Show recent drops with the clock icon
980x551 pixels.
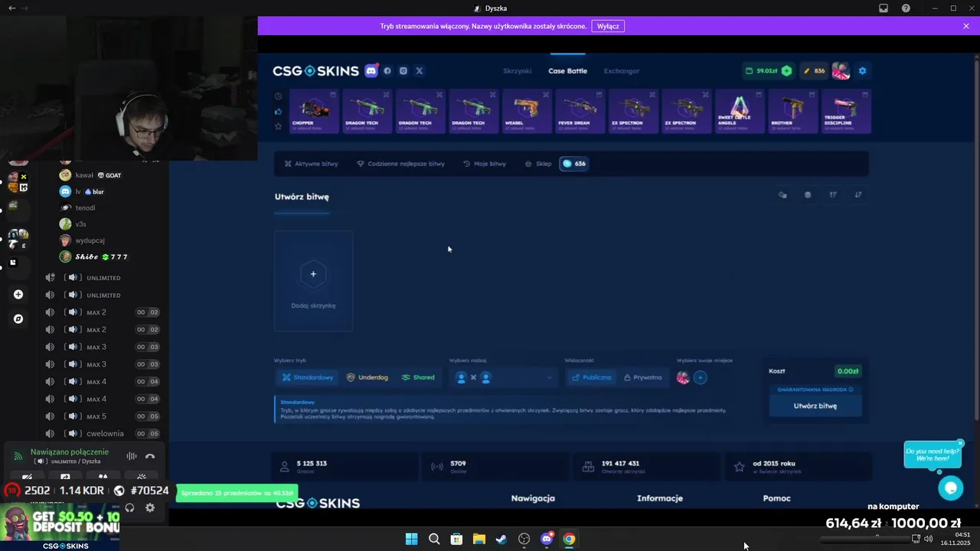(x=278, y=96)
